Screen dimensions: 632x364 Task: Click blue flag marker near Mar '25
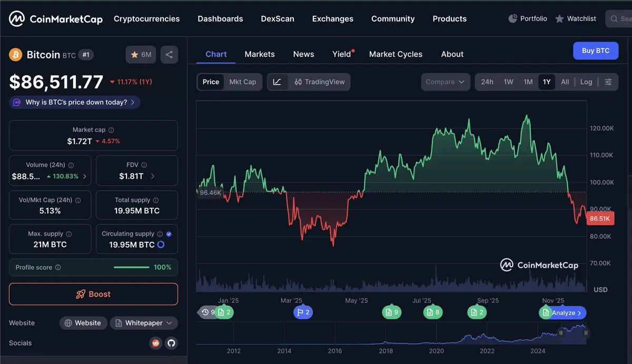pos(303,312)
